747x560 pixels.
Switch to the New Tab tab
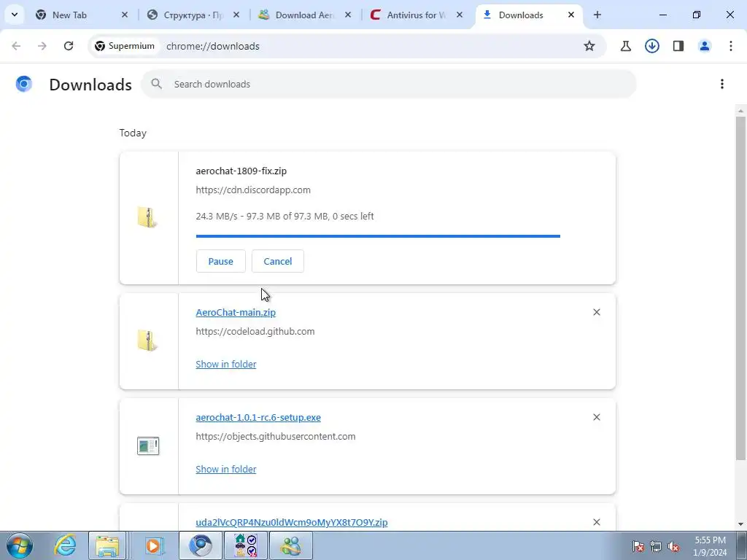[81, 15]
